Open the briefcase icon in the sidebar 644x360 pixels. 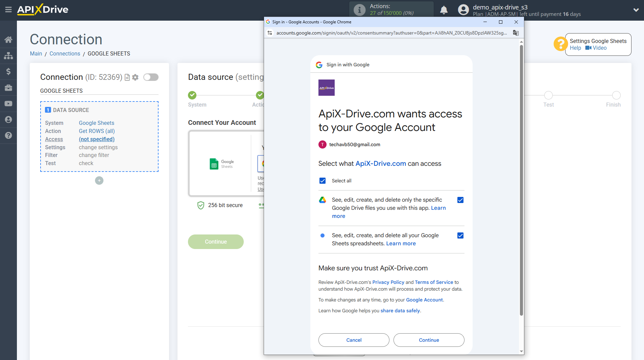8,88
